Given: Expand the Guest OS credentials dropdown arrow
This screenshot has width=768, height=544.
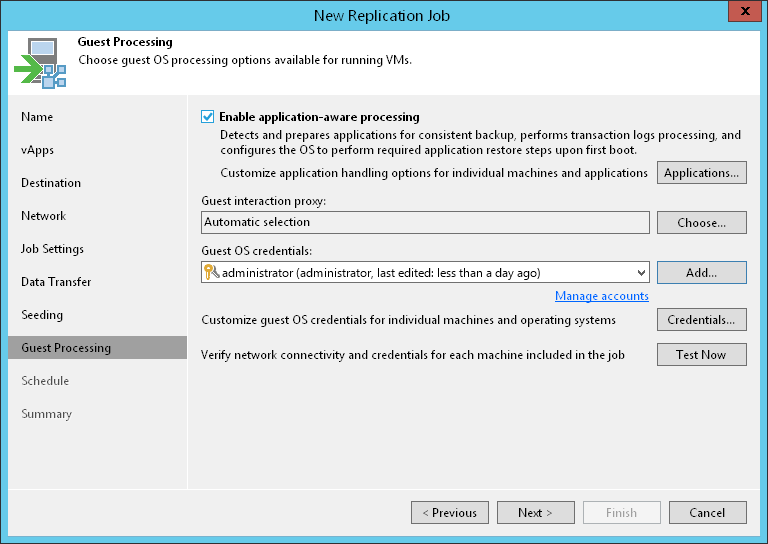Looking at the screenshot, I should coord(640,272).
